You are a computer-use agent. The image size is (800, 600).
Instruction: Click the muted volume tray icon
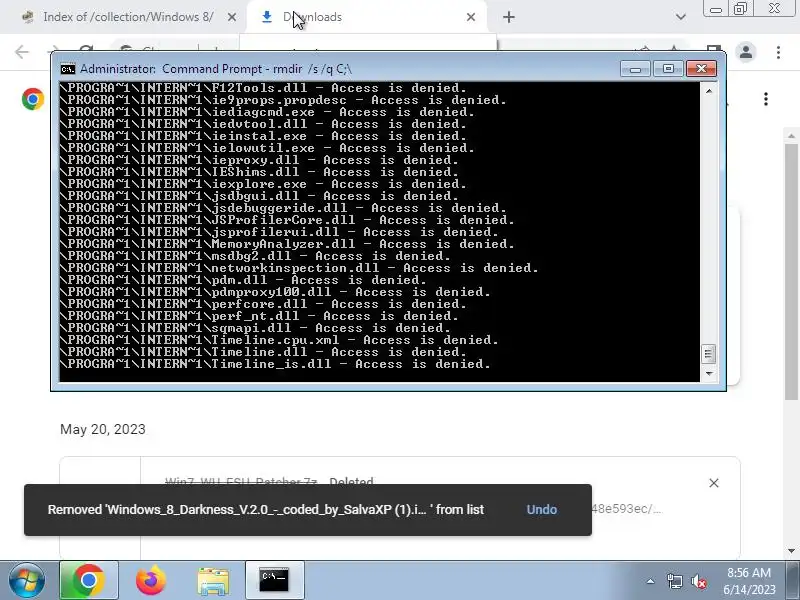coord(698,581)
